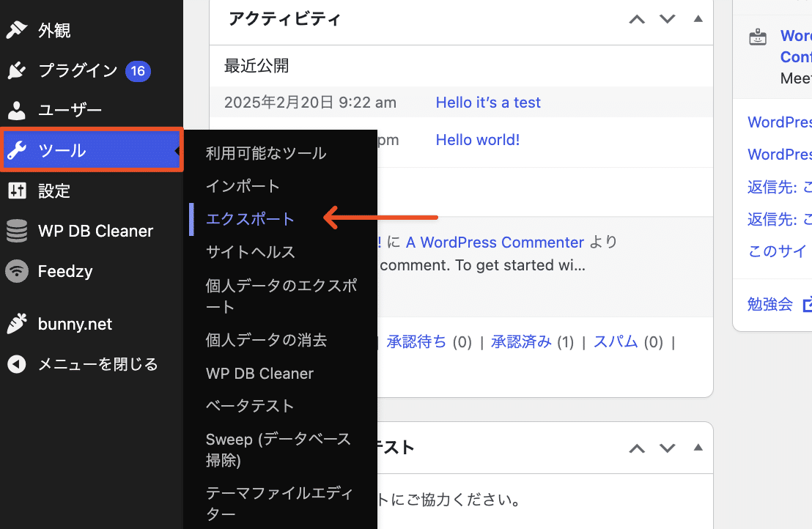This screenshot has width=812, height=529.
Task: View approved comments via 承認済み (1)
Action: 521,341
